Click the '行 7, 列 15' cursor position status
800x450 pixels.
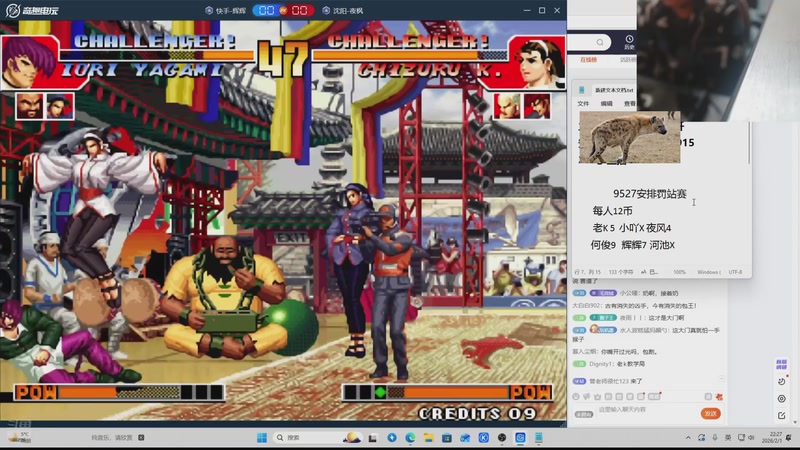587,272
